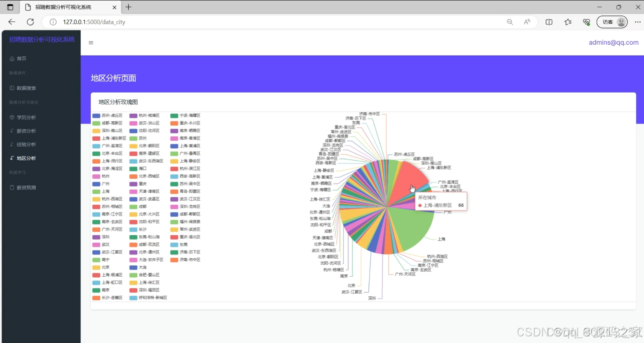Collapse the sidebar with the hamburger icon
Image resolution: width=644 pixels, height=343 pixels.
(91, 42)
